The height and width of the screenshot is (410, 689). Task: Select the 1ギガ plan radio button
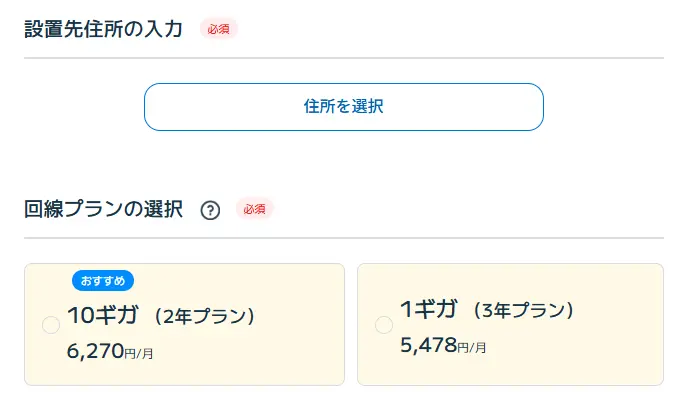[x=383, y=324]
